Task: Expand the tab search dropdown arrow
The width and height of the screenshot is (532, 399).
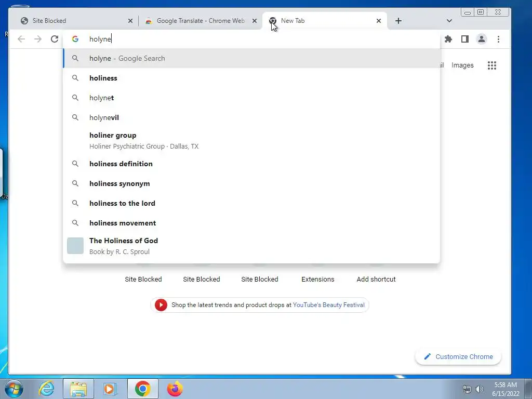Action: click(x=449, y=21)
